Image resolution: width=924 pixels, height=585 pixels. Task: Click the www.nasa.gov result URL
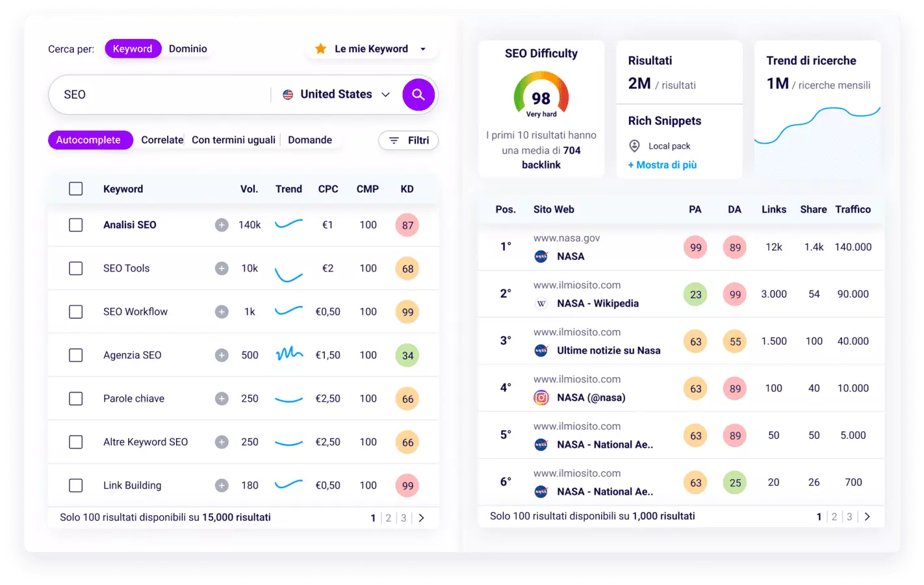click(567, 239)
